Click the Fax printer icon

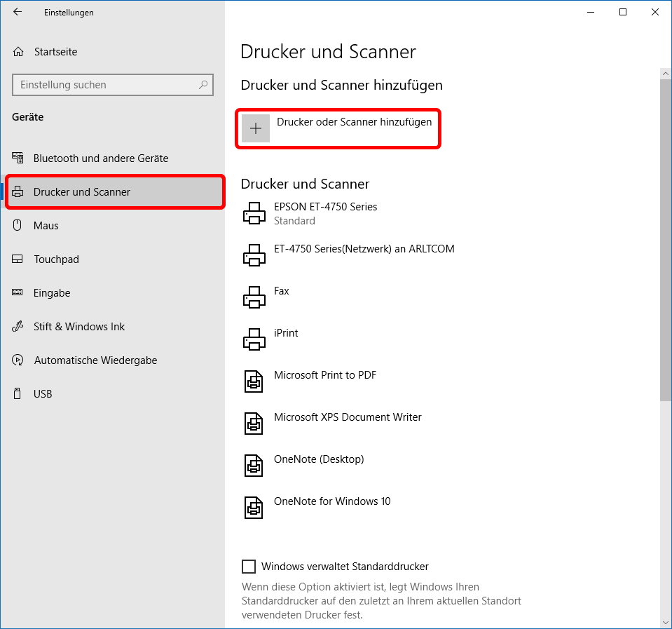(x=254, y=297)
